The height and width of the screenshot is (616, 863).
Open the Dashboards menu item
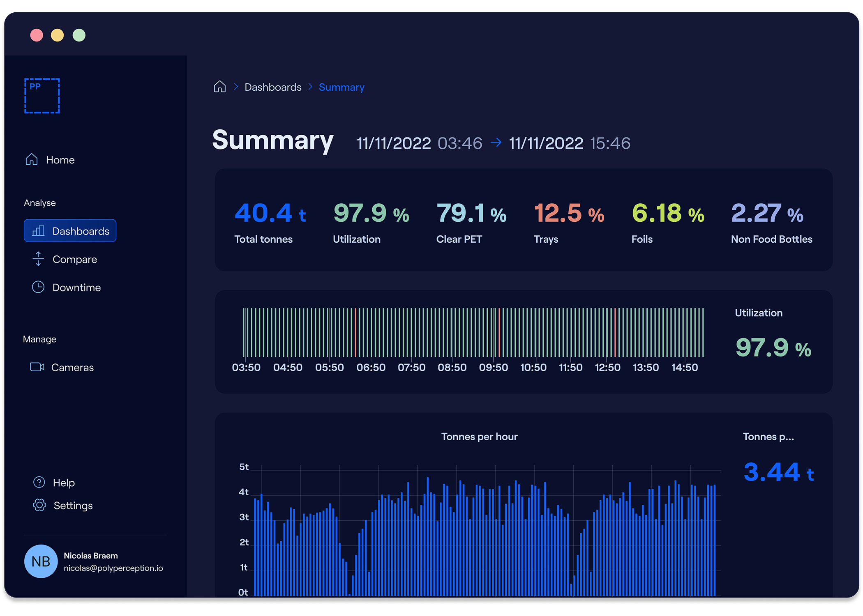(70, 231)
